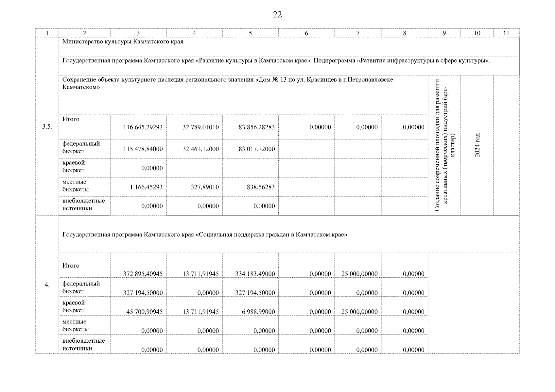The image size is (555, 392).
Task: Click the «Социальная поддержка граждан» program heading
Action: [x=204, y=235]
